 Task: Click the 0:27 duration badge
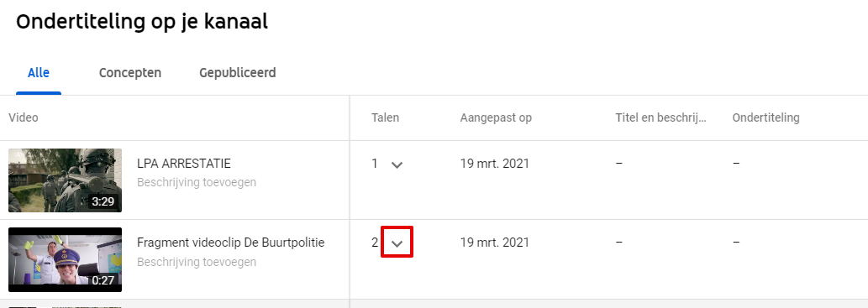coord(103,281)
